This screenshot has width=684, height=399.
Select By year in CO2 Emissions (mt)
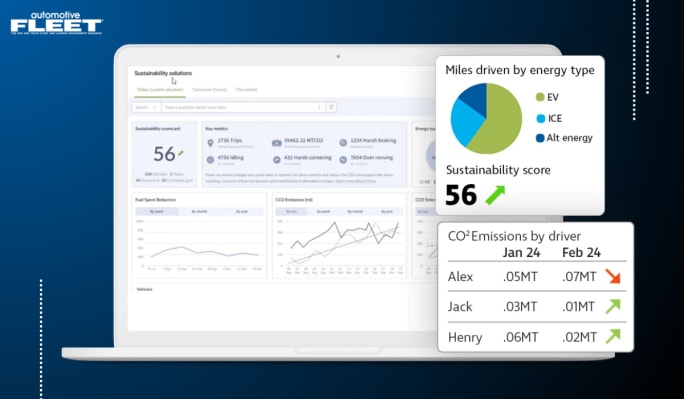[387, 211]
